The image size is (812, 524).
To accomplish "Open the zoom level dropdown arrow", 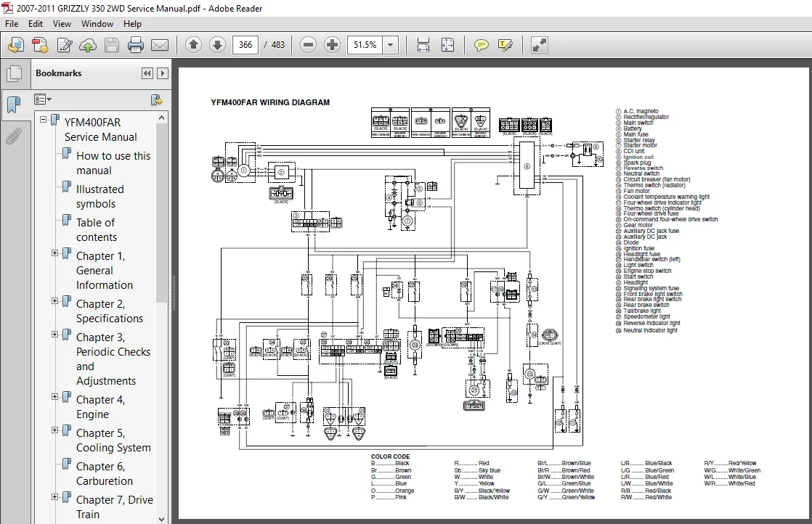I will pyautogui.click(x=391, y=45).
